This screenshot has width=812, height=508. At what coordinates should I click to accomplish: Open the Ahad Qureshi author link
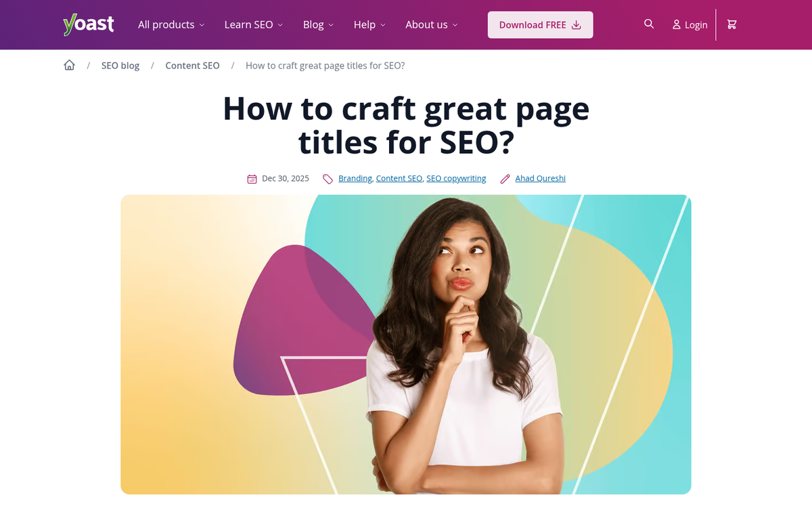[x=540, y=178]
